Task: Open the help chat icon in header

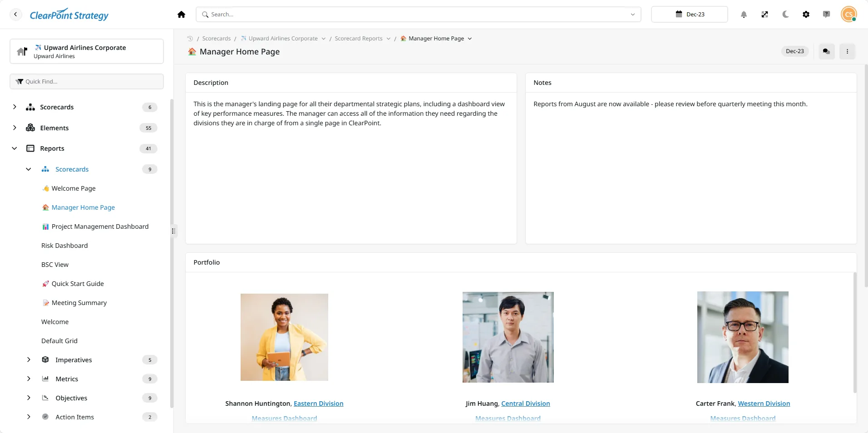Action: [826, 15]
